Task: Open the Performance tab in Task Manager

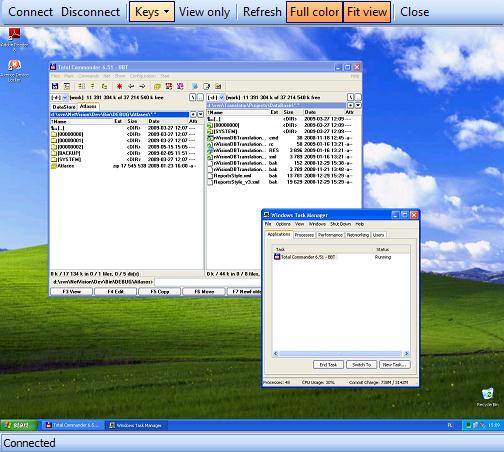Action: click(x=330, y=235)
